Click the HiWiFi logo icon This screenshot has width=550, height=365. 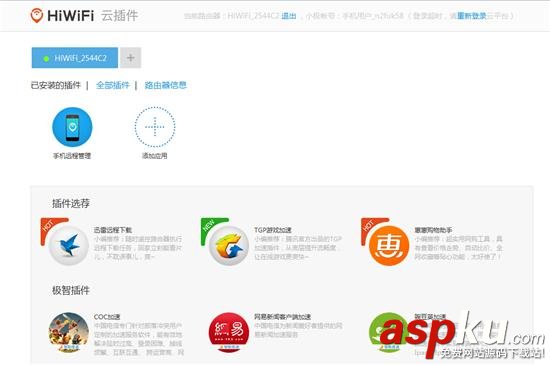(x=36, y=15)
